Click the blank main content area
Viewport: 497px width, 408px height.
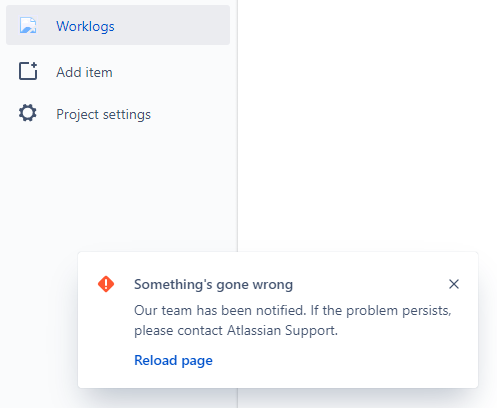[367, 125]
